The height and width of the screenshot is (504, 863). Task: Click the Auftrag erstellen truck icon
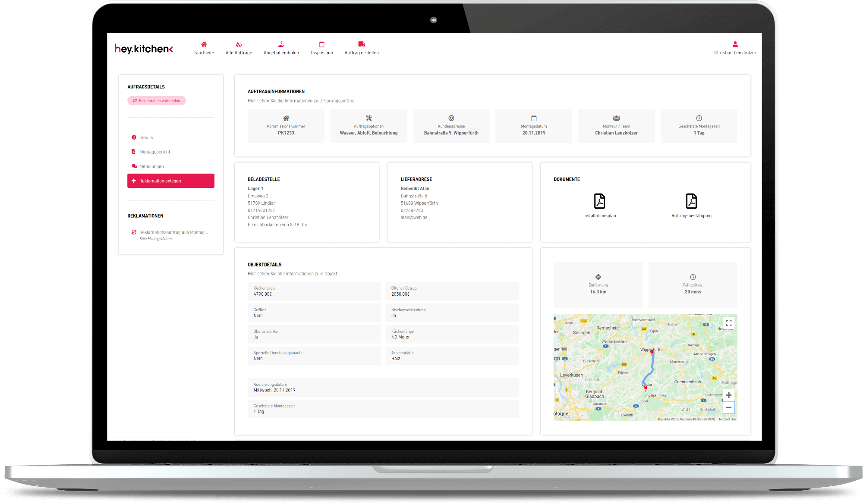tap(362, 44)
